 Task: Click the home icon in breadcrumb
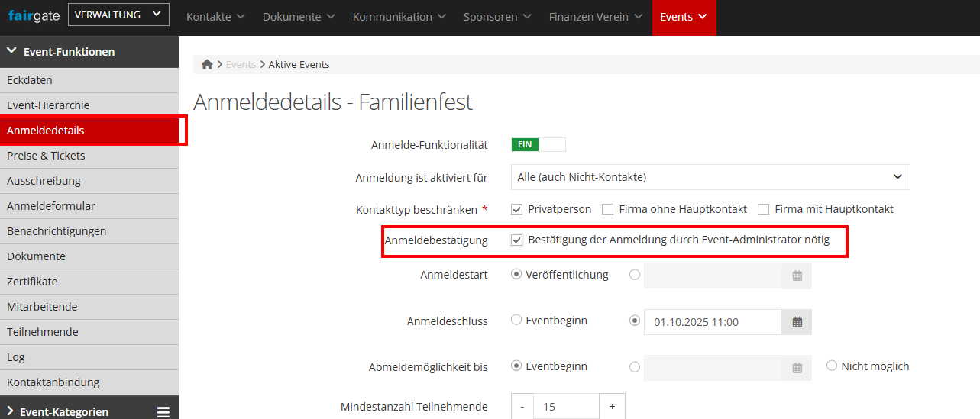click(207, 65)
